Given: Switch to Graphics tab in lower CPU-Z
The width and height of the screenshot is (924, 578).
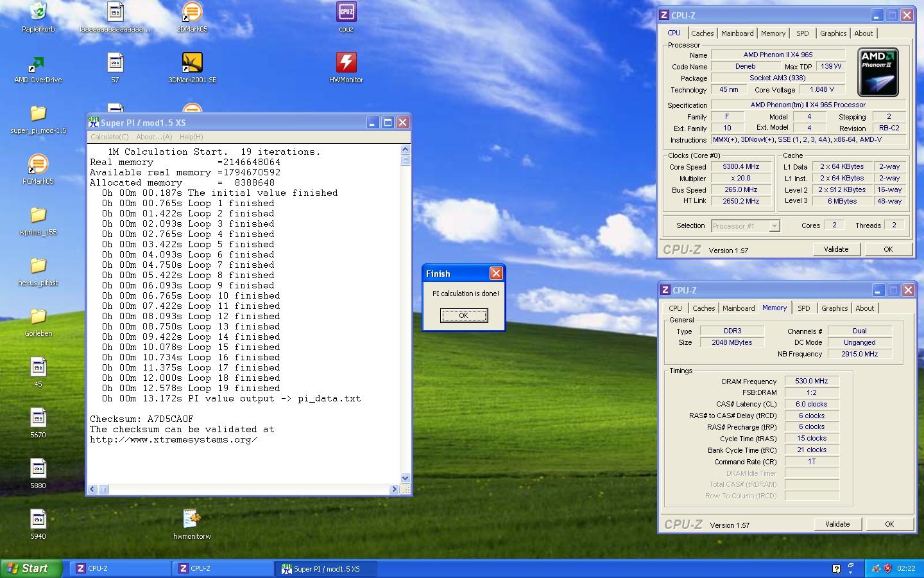Looking at the screenshot, I should tap(835, 308).
